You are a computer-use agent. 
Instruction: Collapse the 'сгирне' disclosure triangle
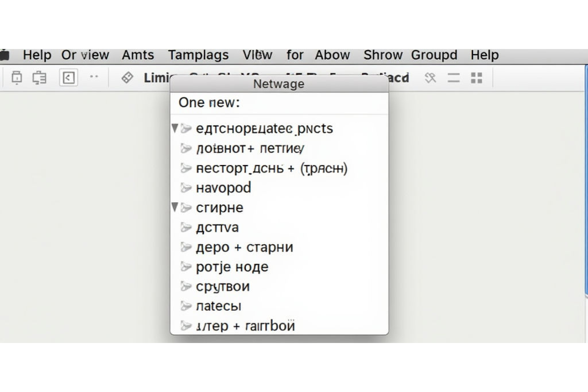[x=175, y=207]
